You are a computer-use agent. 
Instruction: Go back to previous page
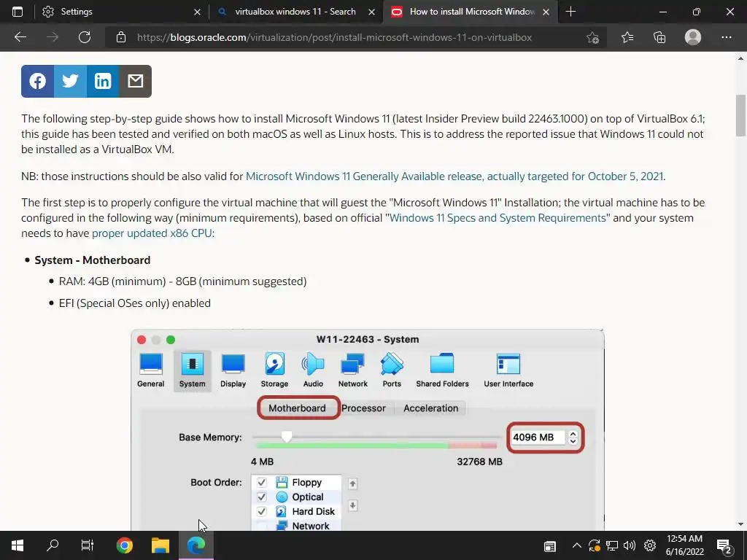[20, 37]
